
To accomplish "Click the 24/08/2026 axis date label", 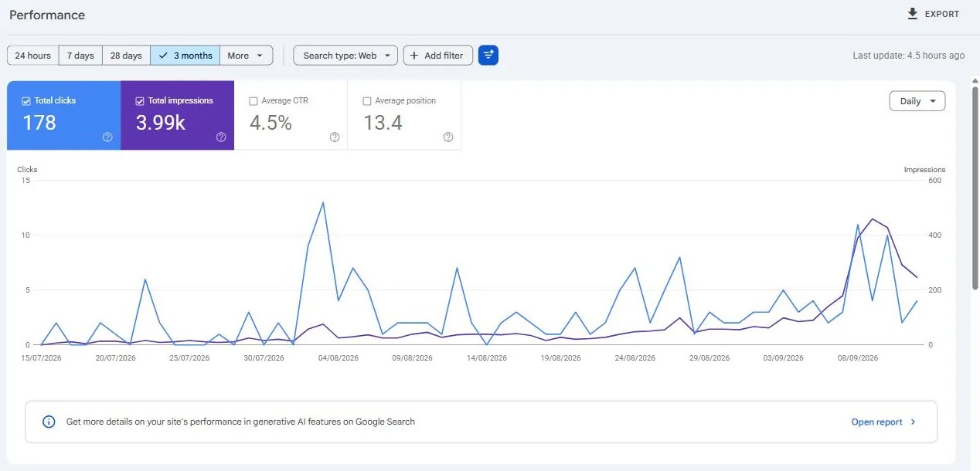I will coord(635,358).
